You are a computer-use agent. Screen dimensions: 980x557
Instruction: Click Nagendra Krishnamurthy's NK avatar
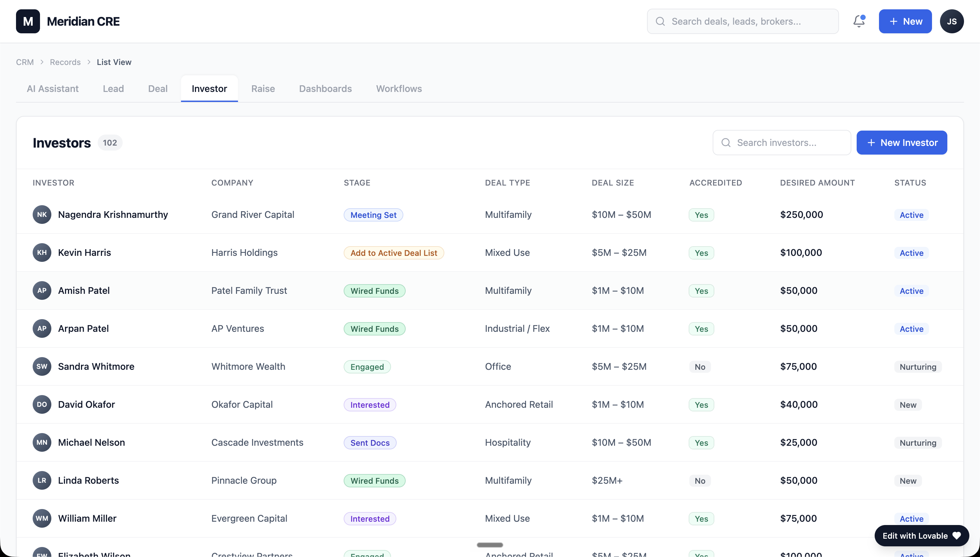[42, 215]
